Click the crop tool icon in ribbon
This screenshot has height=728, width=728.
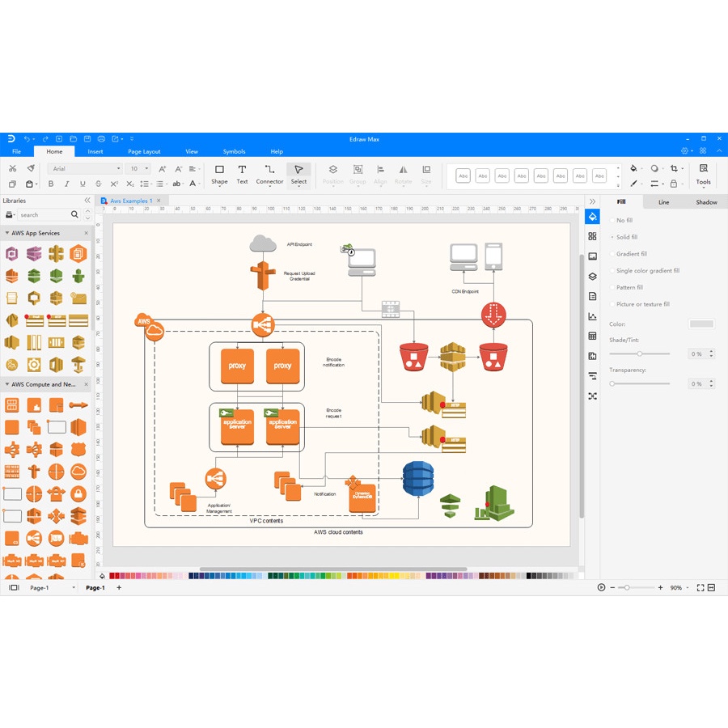(x=674, y=168)
